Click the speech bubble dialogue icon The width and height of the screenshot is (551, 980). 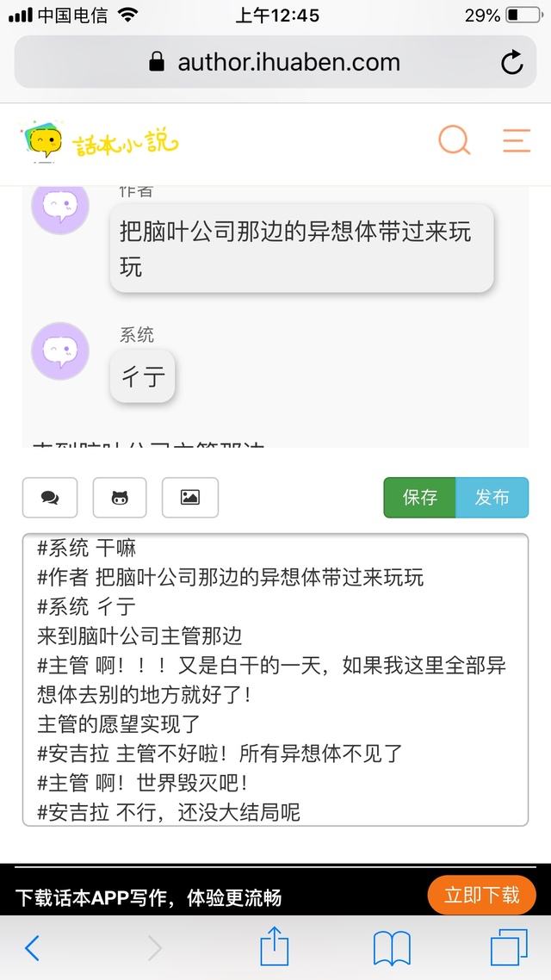50,498
